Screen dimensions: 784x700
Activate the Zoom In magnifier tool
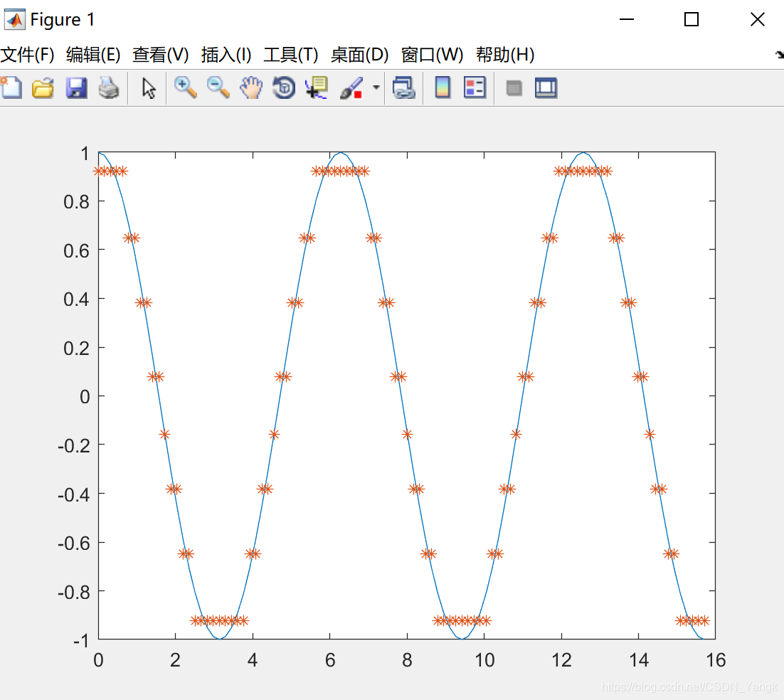coord(185,88)
